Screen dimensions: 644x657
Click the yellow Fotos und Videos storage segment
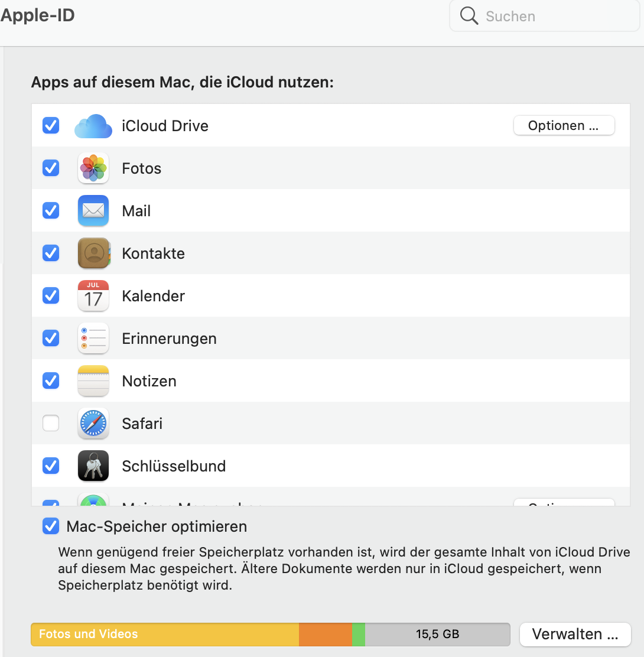pyautogui.click(x=165, y=635)
